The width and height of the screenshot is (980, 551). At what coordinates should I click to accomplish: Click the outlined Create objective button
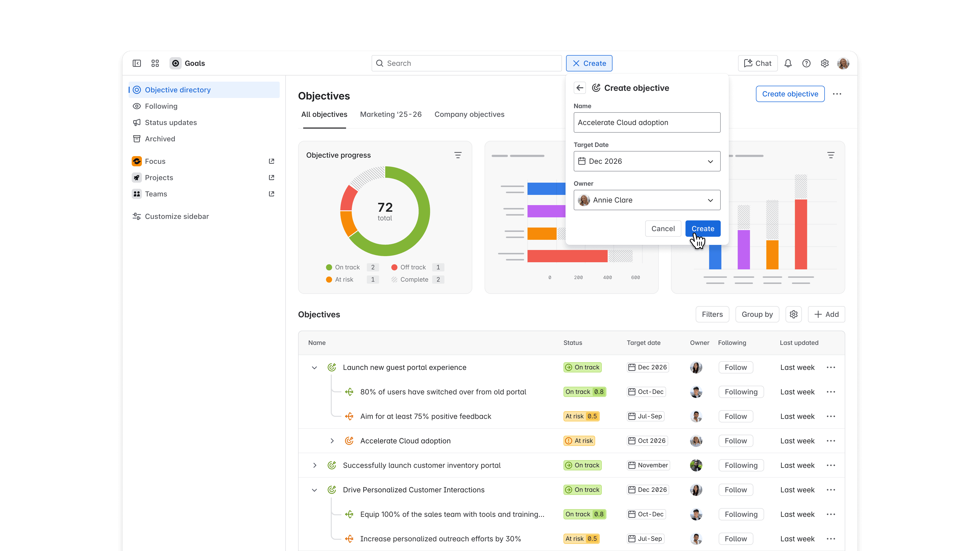pyautogui.click(x=790, y=94)
